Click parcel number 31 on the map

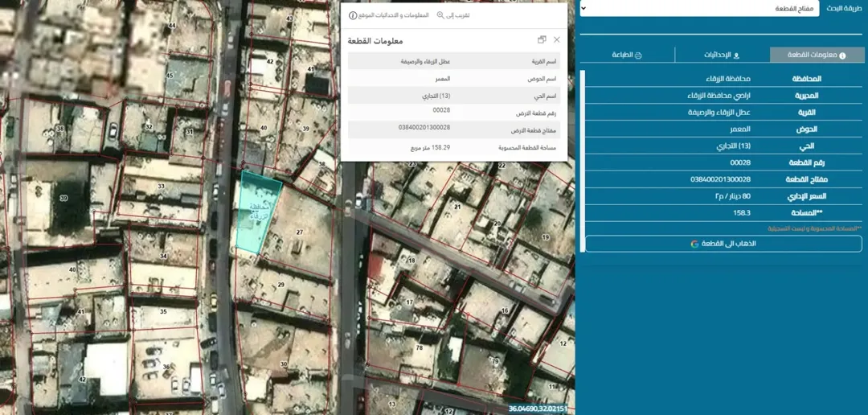(190, 132)
